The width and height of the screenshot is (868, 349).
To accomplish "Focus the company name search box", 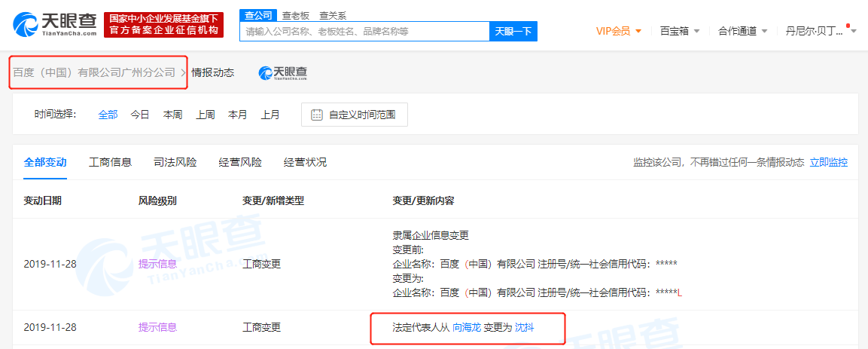I will click(364, 32).
